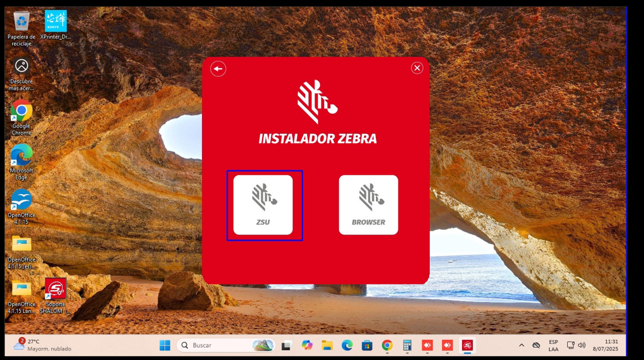
Task: Select the OpenOffice 4.1.15 desktop shortcut
Action: coord(22,202)
